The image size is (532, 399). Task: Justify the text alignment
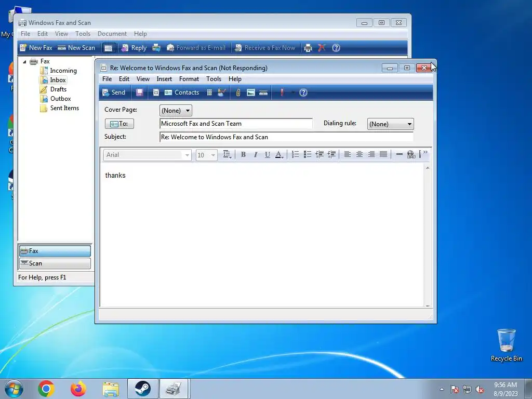pyautogui.click(x=383, y=155)
